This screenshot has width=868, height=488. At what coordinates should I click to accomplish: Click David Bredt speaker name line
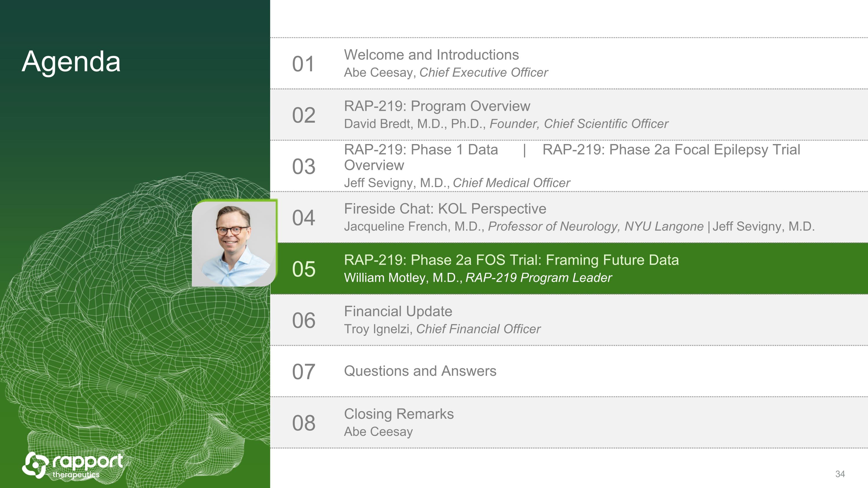tap(506, 124)
